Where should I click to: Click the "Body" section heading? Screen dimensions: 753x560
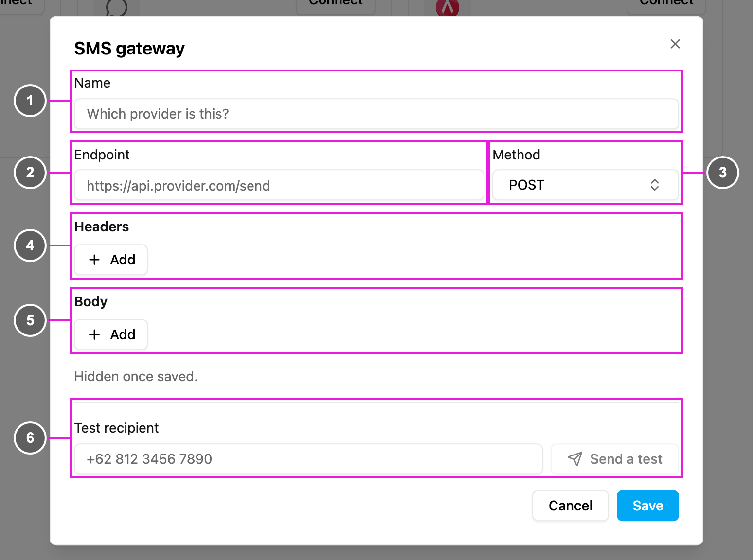(x=91, y=301)
